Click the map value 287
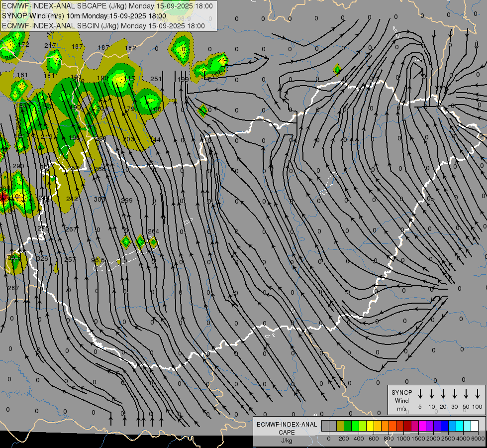 [13, 288]
